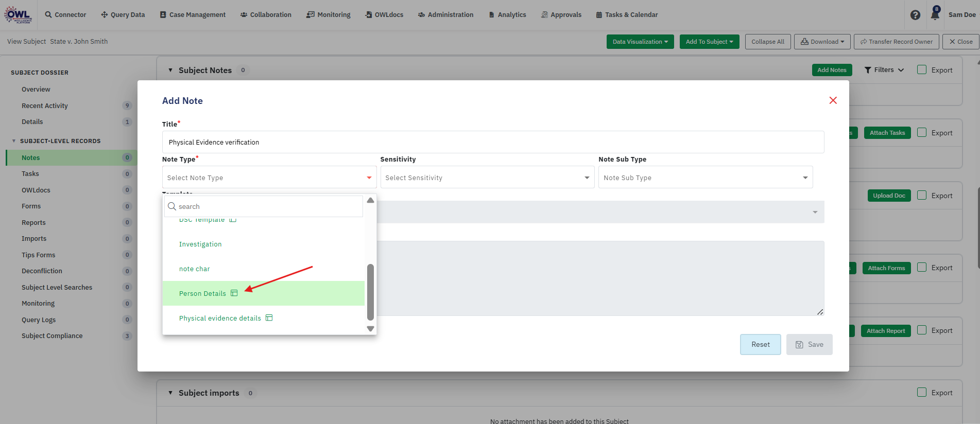Image resolution: width=980 pixels, height=424 pixels.
Task: Toggle Export checkbox beside Upload Doc
Action: tap(922, 195)
